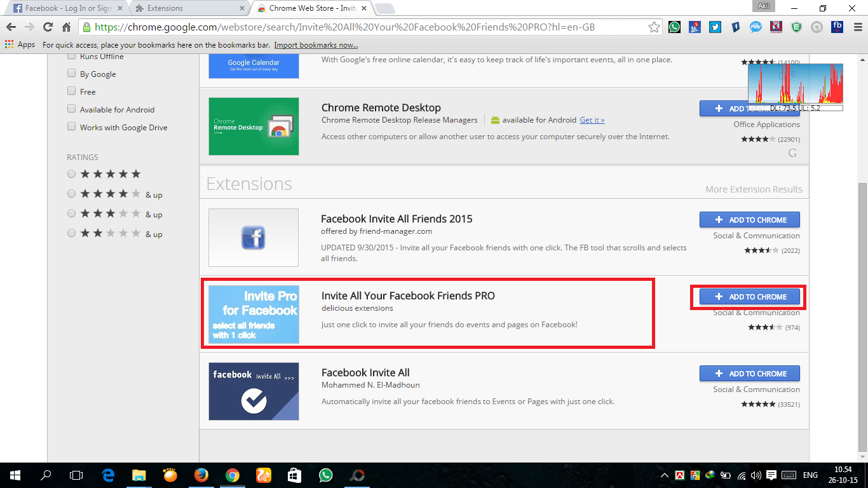
Task: Add Invite All Your Facebook Friends PRO to Chrome
Action: (750, 297)
